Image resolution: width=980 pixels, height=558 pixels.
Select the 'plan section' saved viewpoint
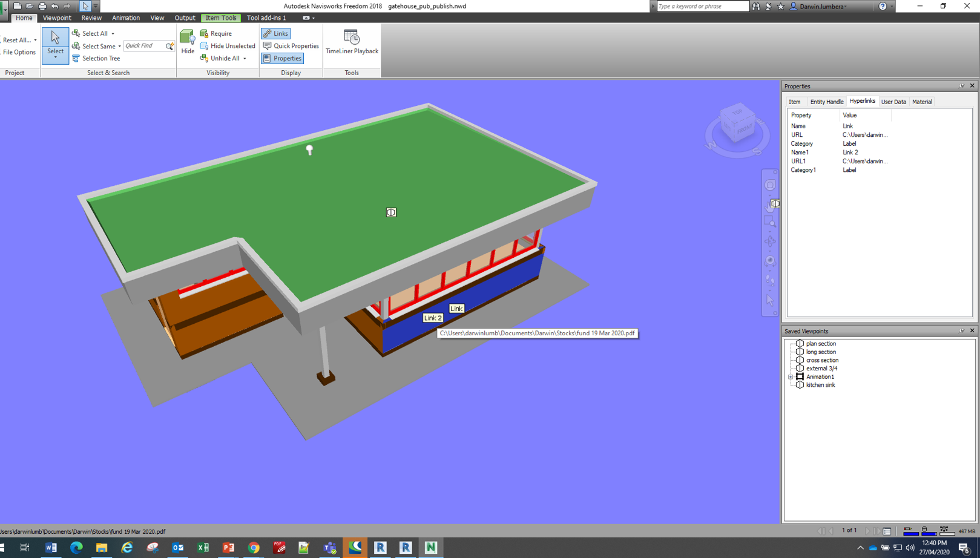point(821,344)
